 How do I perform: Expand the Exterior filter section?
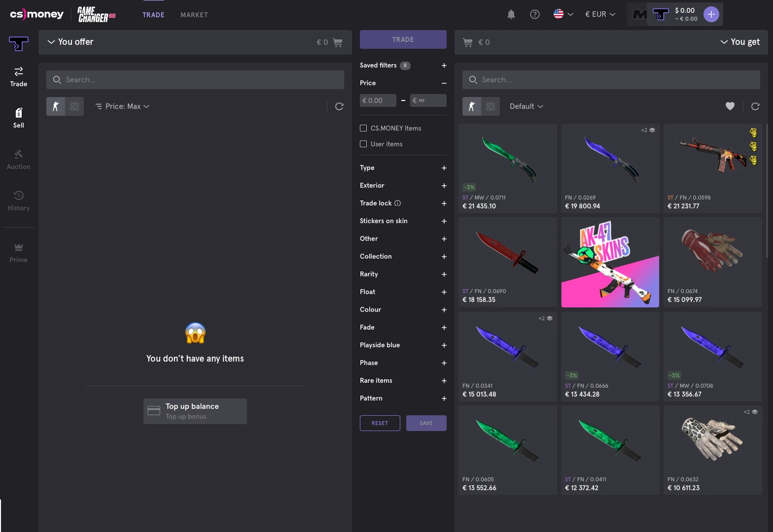[x=444, y=186]
